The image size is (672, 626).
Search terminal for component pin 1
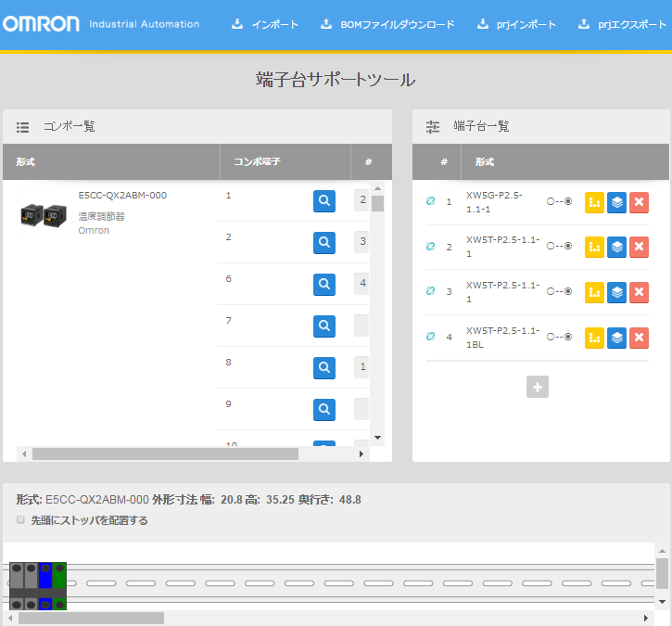[324, 201]
